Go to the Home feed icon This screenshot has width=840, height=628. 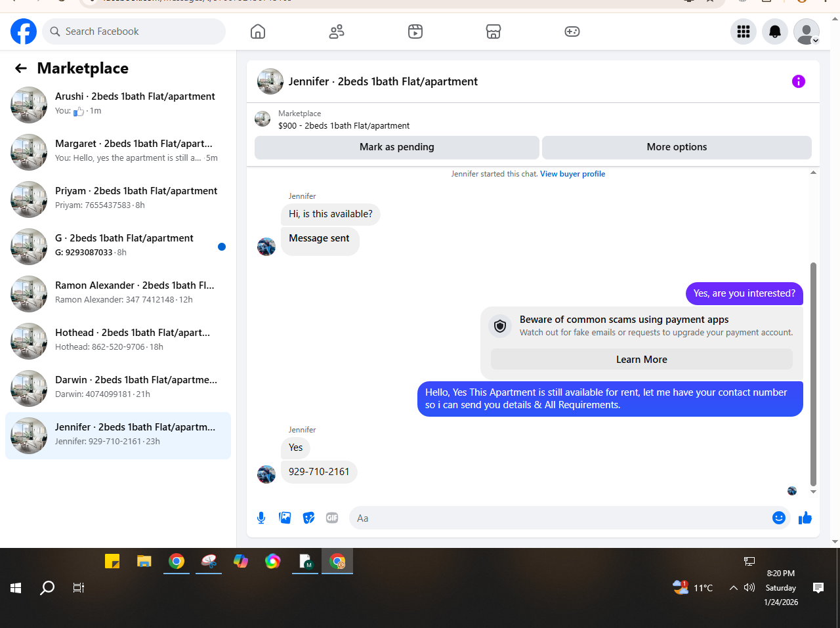coord(258,31)
